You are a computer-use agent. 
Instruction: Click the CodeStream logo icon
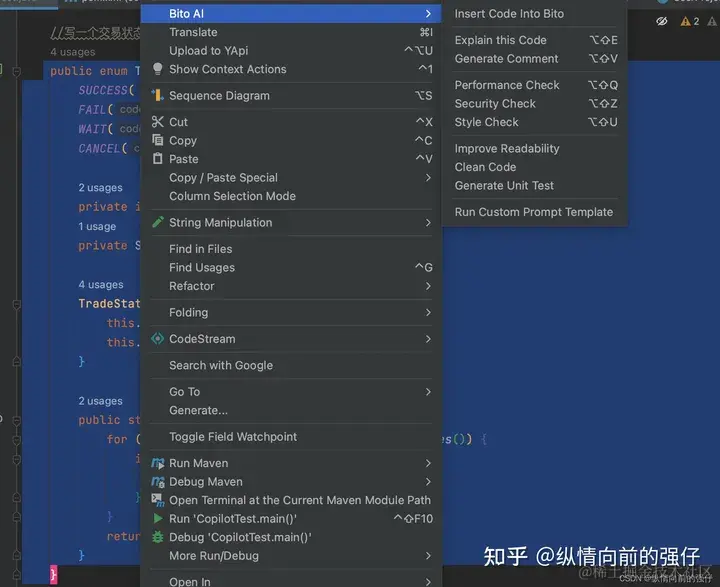(158, 339)
